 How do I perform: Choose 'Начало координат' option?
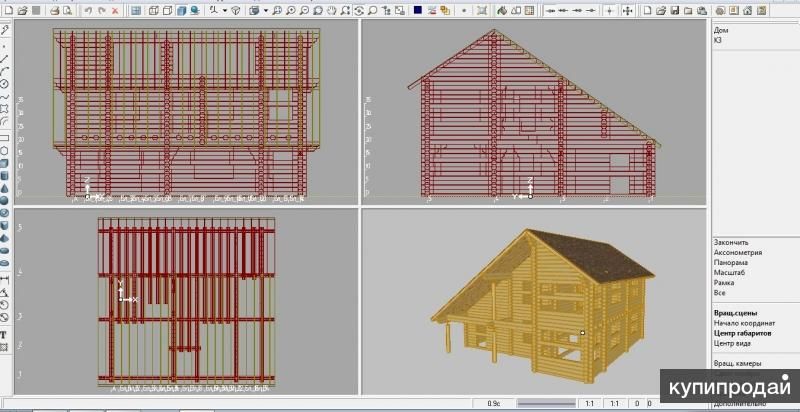coord(744,323)
